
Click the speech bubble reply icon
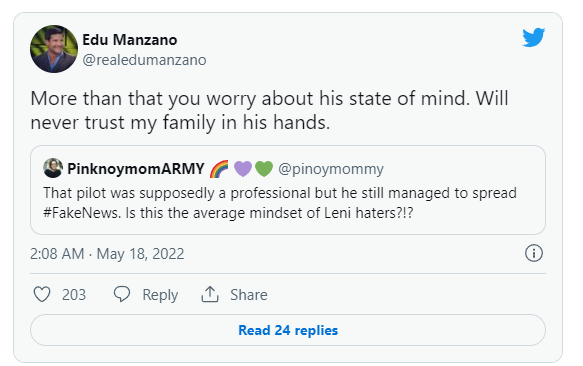(122, 294)
